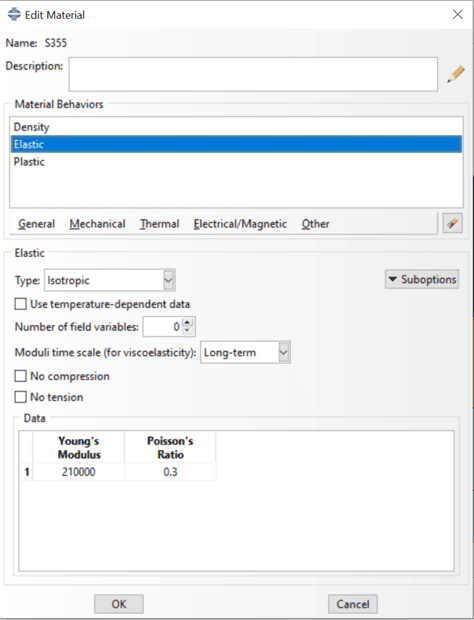The image size is (474, 620).
Task: Click the Poisson's Ratio column header
Action: click(170, 447)
